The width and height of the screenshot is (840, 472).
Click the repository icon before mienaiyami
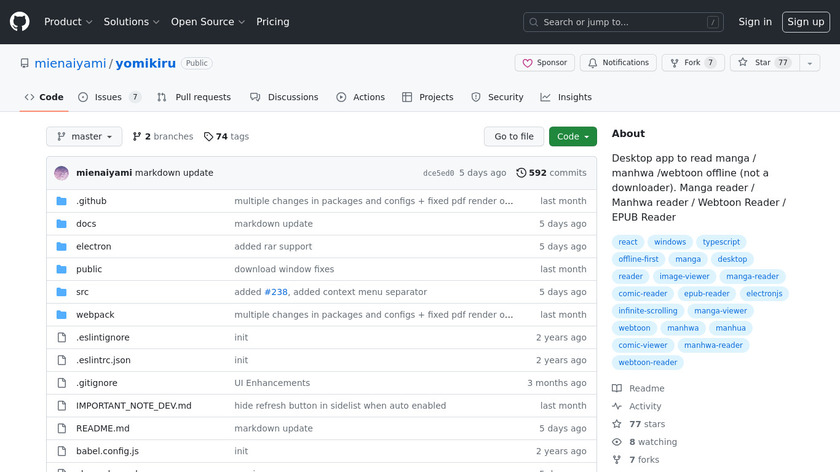(25, 63)
